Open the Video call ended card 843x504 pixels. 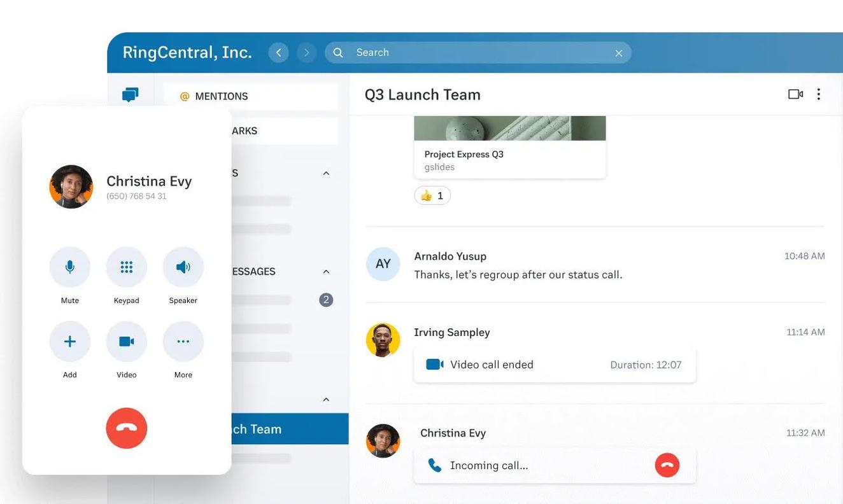click(x=555, y=365)
